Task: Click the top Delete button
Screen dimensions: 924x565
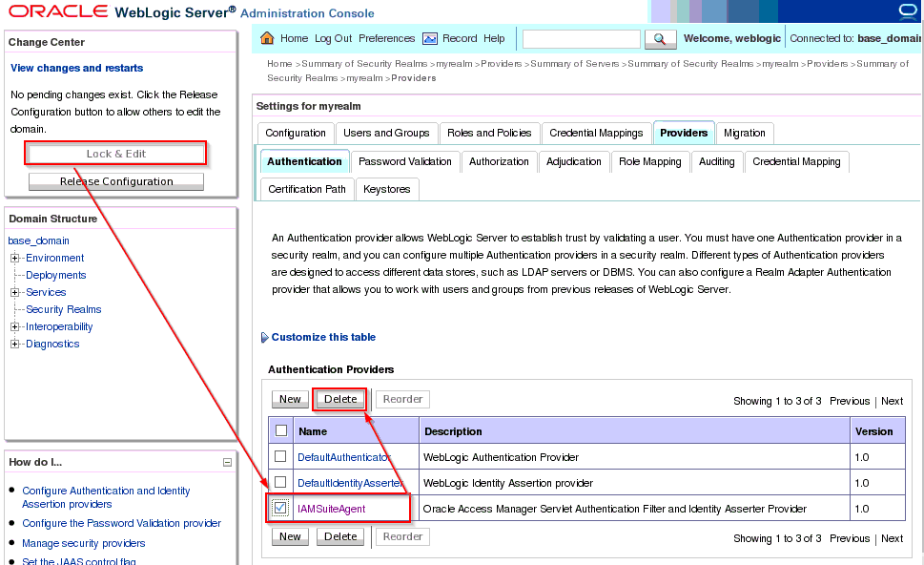Action: click(340, 400)
